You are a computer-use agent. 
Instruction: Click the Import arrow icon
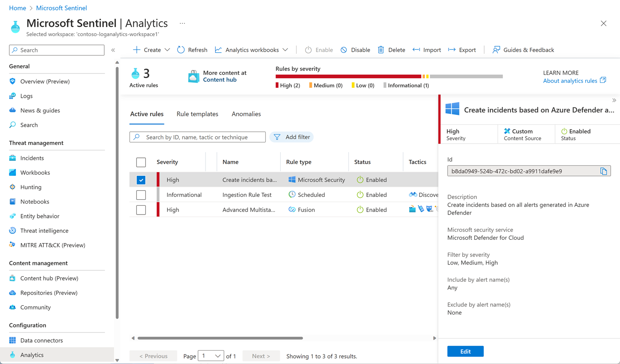416,50
